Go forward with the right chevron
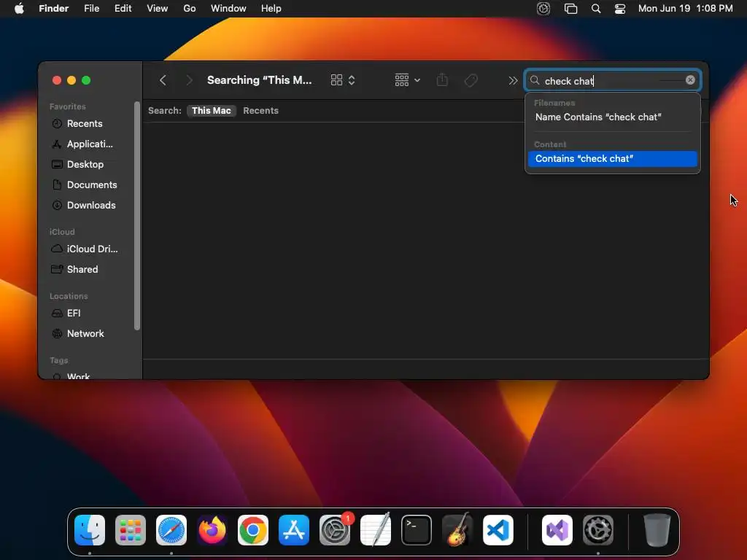This screenshot has width=747, height=560. coord(189,80)
